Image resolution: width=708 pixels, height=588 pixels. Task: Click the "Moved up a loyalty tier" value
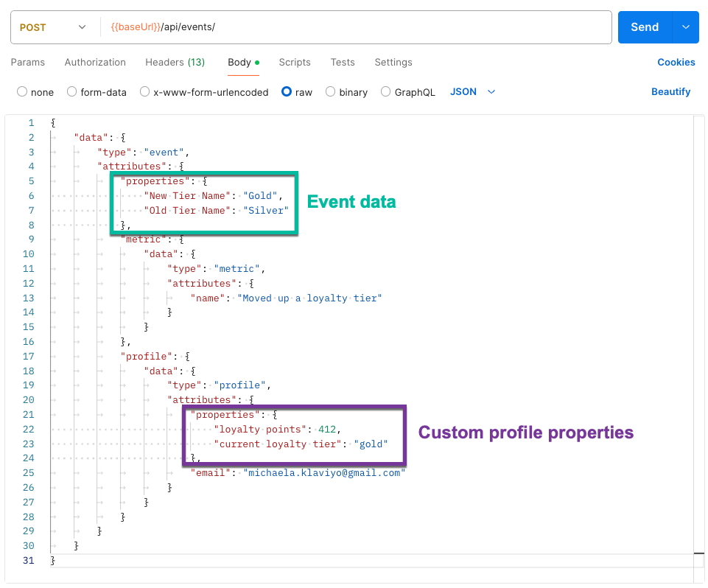pyautogui.click(x=309, y=298)
